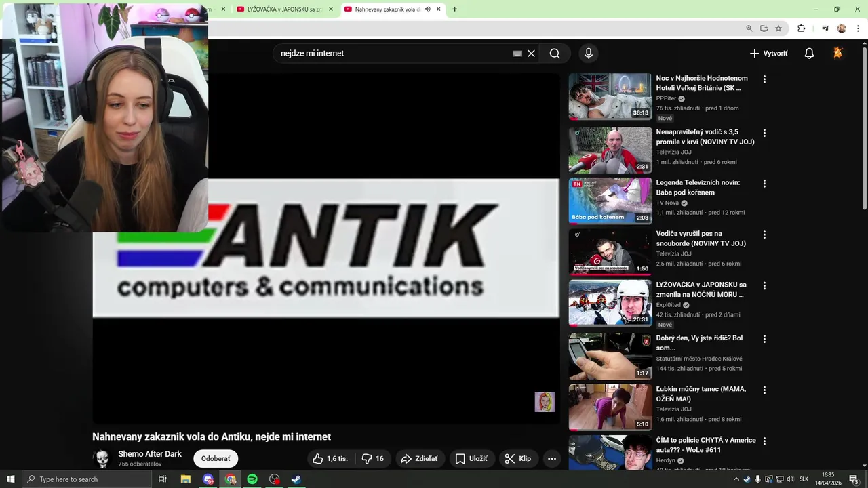
Task: Open Chrome three-dot menu
Action: (x=859, y=28)
